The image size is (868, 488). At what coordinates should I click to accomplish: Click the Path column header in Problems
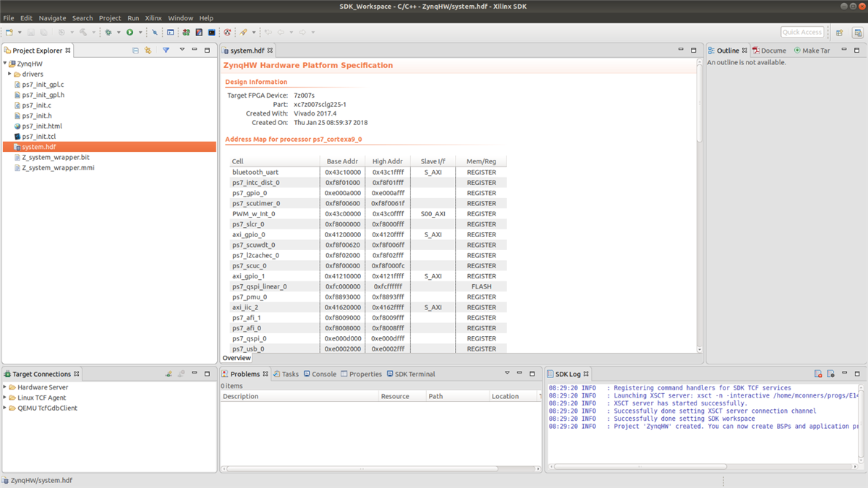tap(457, 396)
